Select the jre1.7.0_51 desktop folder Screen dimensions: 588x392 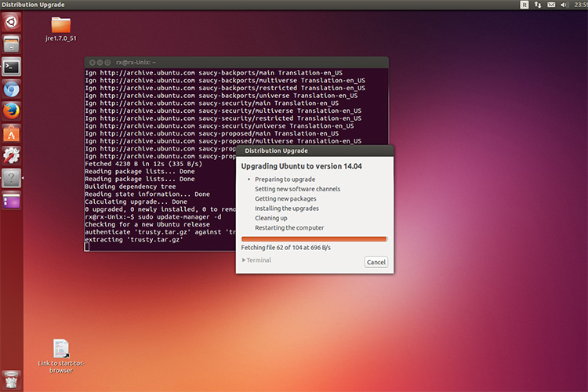coord(60,29)
